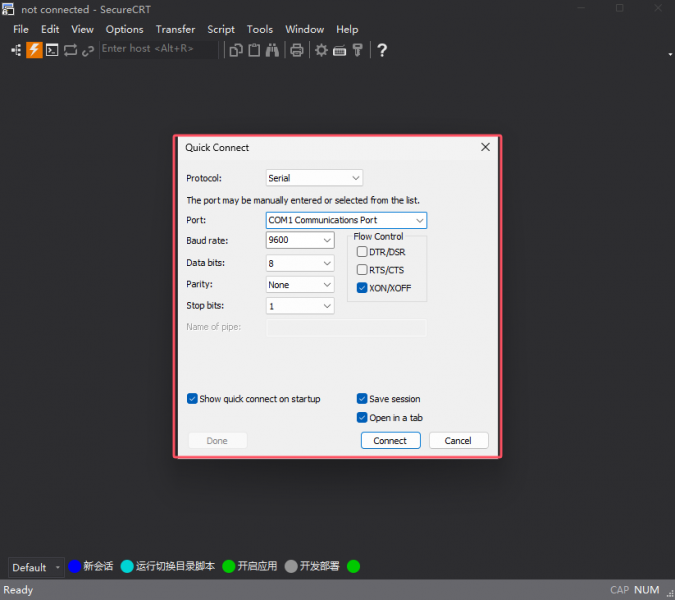Open the Baud rate 9600 dropdown
This screenshot has width=675, height=600.
pos(300,240)
